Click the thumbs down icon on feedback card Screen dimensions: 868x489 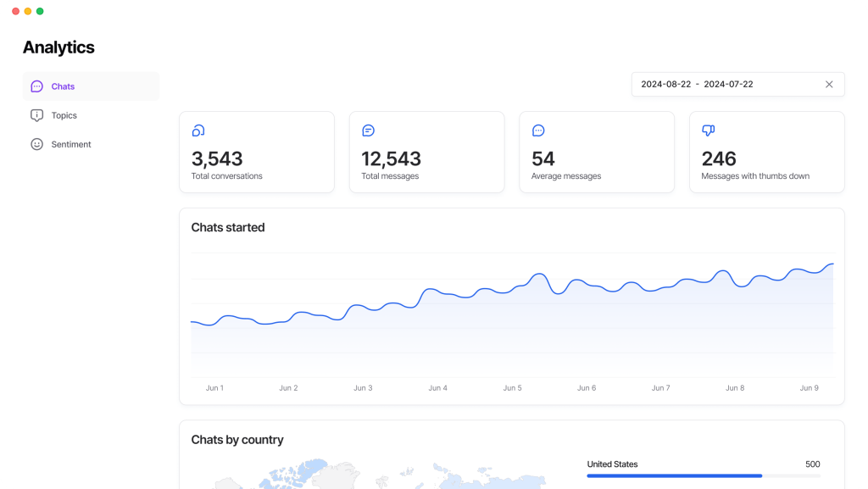(708, 130)
